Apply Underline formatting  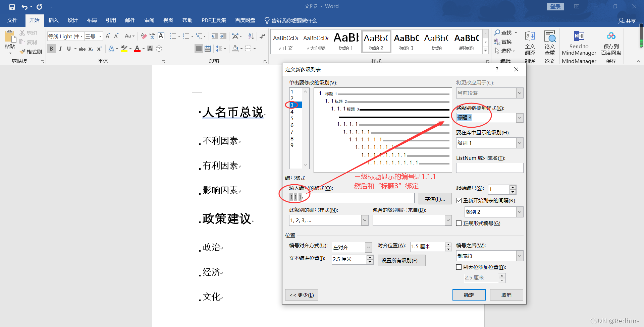pos(69,49)
